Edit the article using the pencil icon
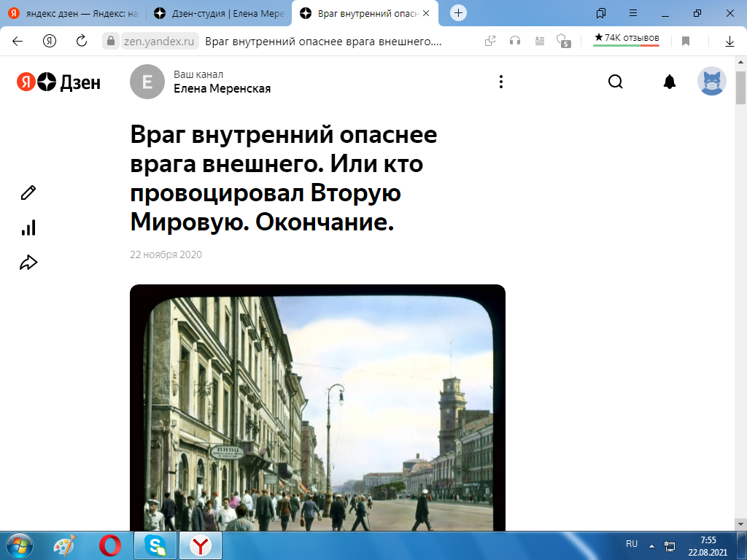This screenshot has width=747, height=560. pyautogui.click(x=28, y=192)
